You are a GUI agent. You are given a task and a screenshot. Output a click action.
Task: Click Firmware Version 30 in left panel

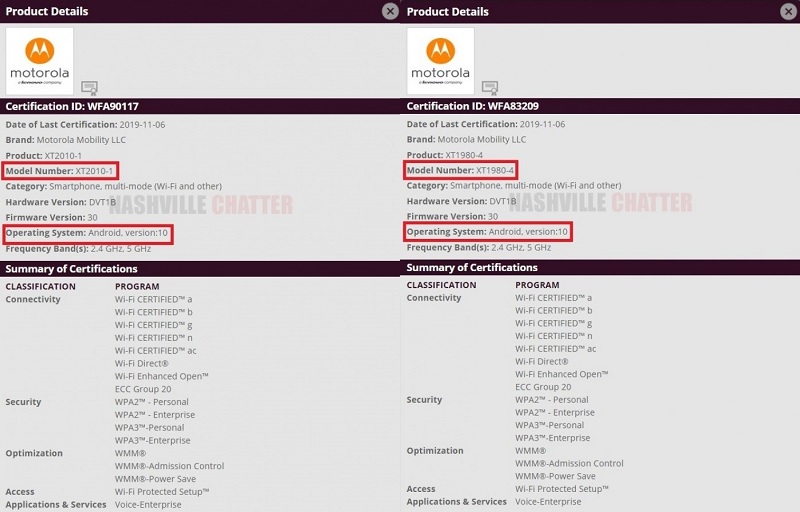[52, 217]
